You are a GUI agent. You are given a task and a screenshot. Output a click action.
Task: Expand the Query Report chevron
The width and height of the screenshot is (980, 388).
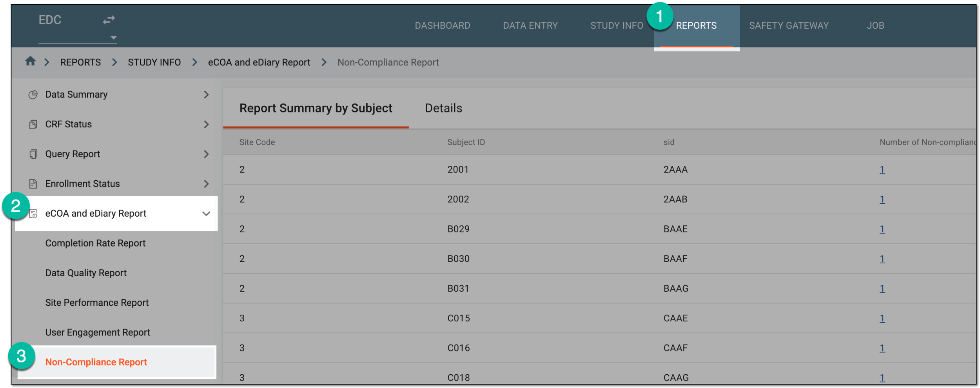(206, 154)
